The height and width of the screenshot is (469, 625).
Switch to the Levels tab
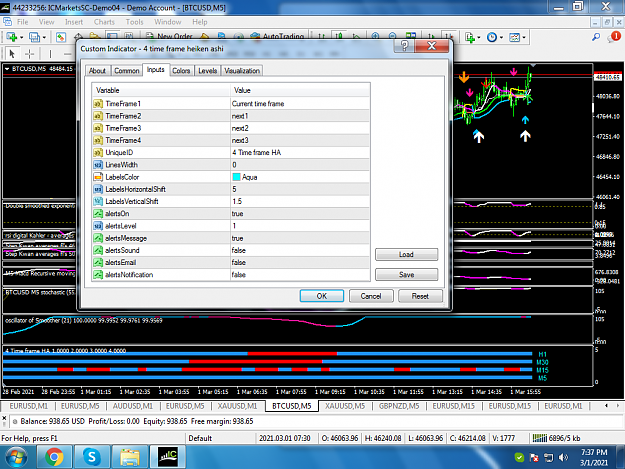207,71
